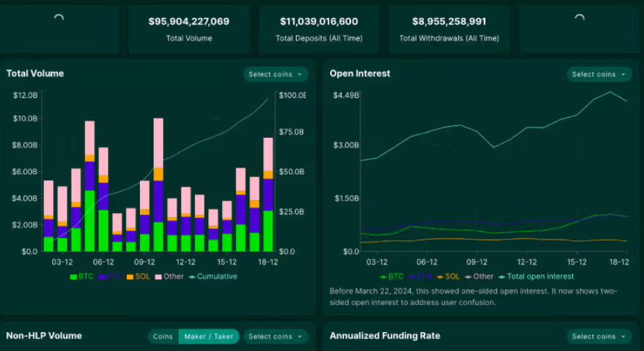Screen dimensions: 644x351
Task: Toggle SOL legend in Total Volume chart
Action: (138, 276)
